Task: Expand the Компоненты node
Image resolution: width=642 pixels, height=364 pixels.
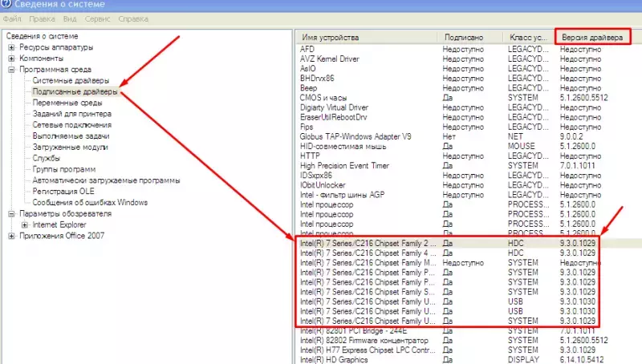Action: pyautogui.click(x=11, y=59)
